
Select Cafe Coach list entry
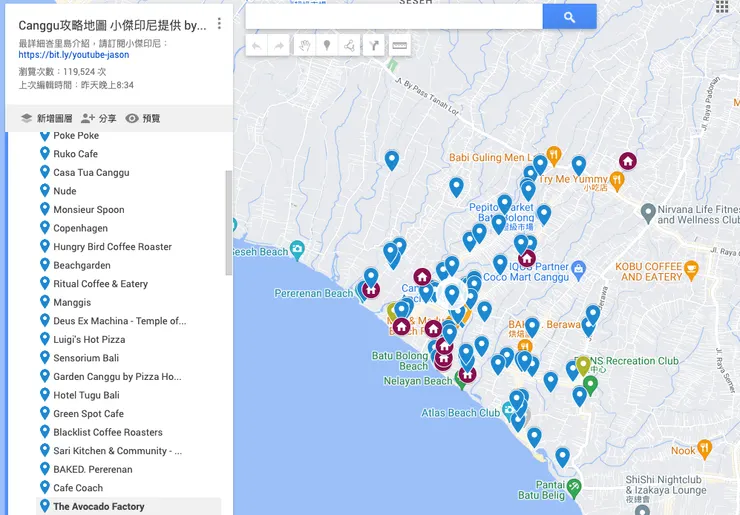click(78, 488)
